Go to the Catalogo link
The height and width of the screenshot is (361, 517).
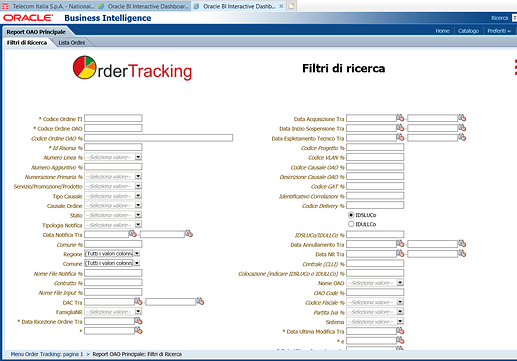coord(468,31)
